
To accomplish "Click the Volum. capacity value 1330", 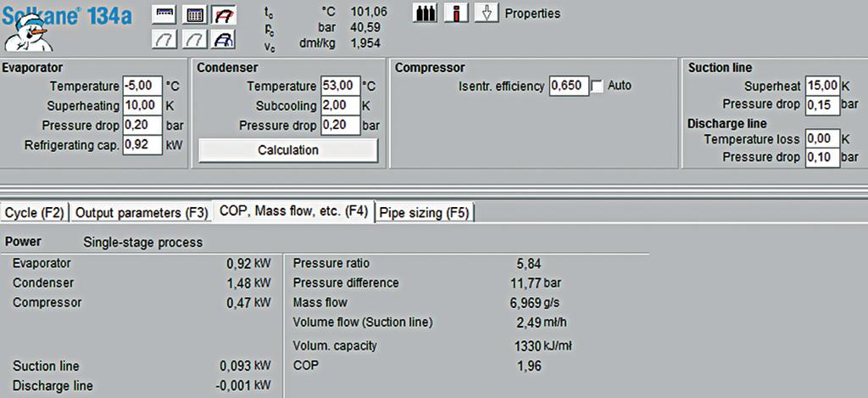I will [x=527, y=346].
